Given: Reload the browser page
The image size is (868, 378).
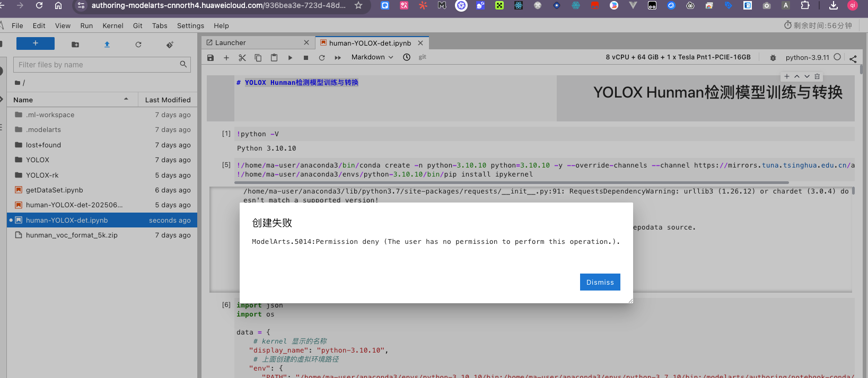Looking at the screenshot, I should [x=39, y=5].
